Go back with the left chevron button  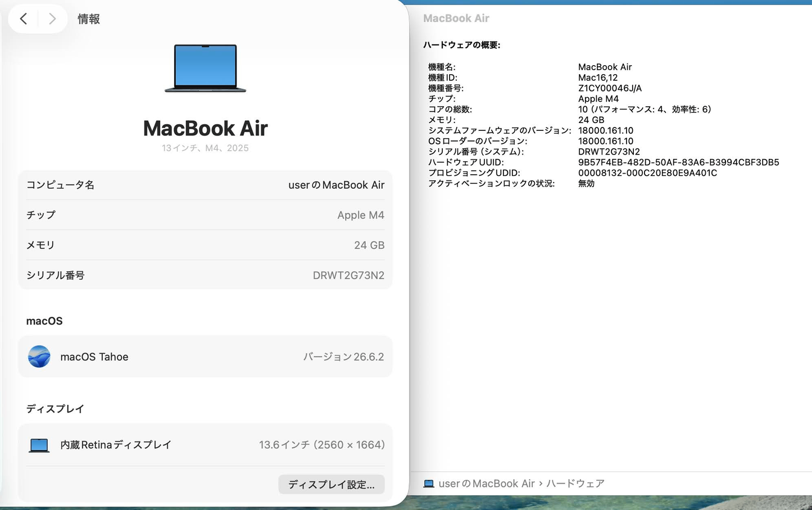pyautogui.click(x=24, y=19)
